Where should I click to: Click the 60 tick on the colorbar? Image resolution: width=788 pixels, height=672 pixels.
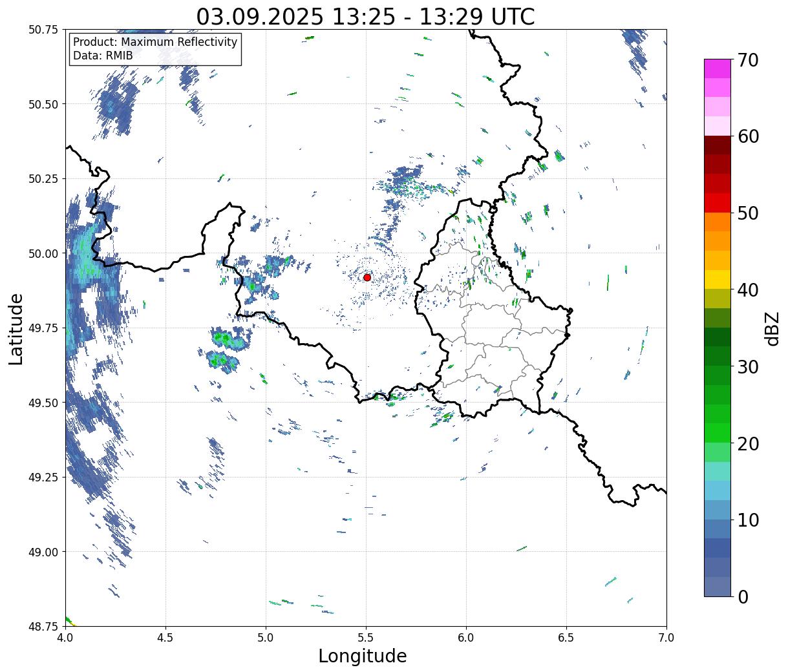pos(747,136)
